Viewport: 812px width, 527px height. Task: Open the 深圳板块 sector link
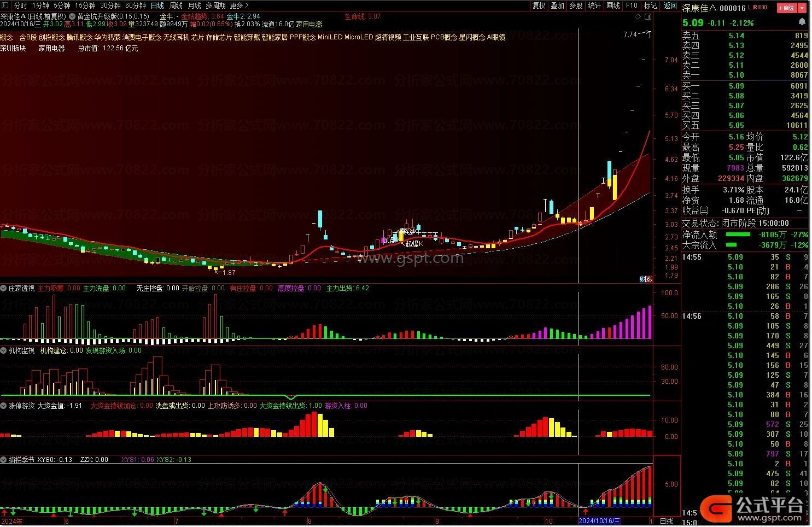coord(13,48)
